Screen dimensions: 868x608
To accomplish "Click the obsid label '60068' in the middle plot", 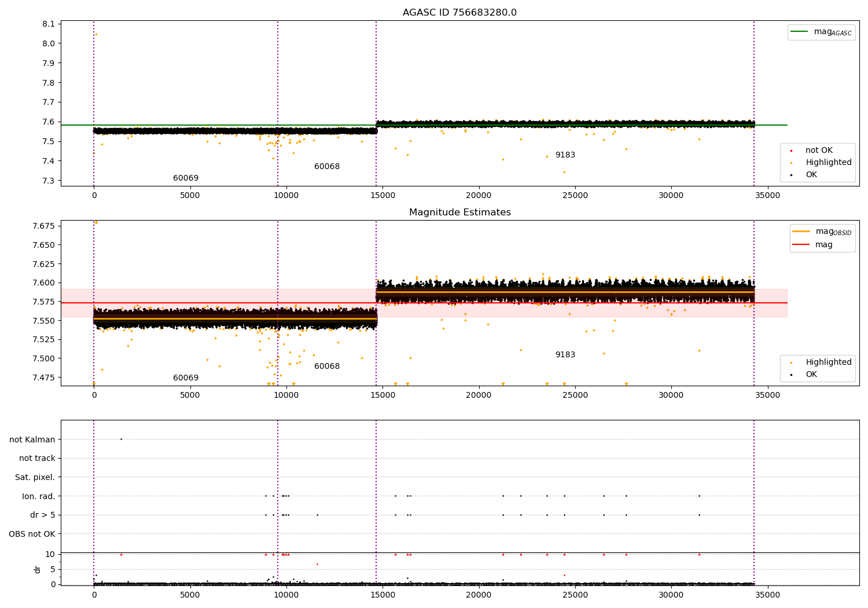I will [x=327, y=367].
